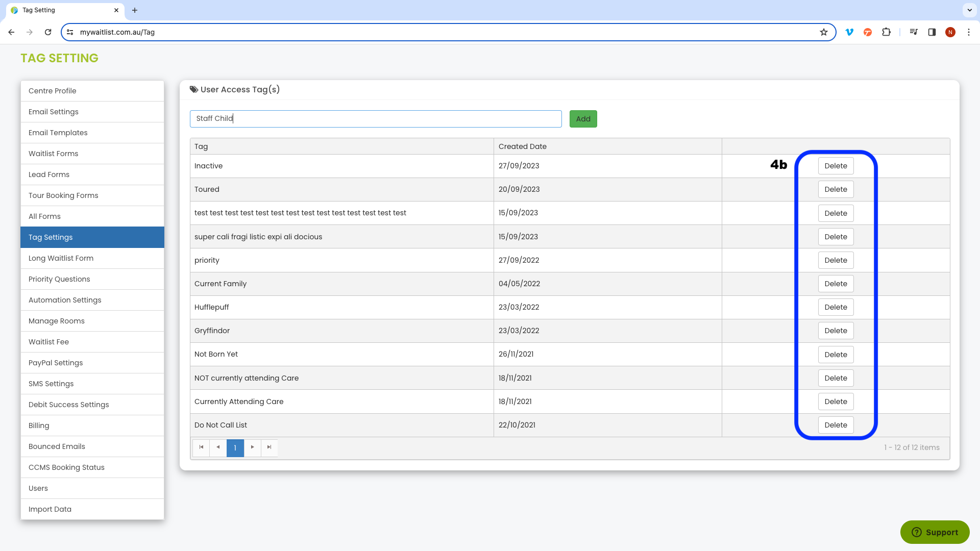980x551 pixels.
Task: Open Debit Success Settings
Action: tap(92, 405)
